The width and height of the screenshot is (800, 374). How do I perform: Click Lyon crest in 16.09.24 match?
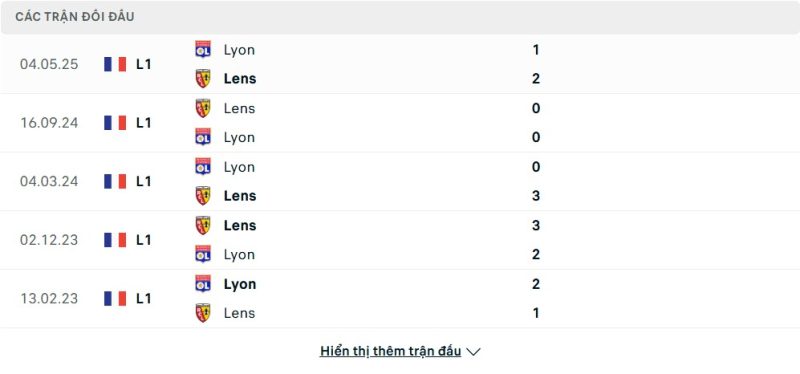[x=203, y=137]
